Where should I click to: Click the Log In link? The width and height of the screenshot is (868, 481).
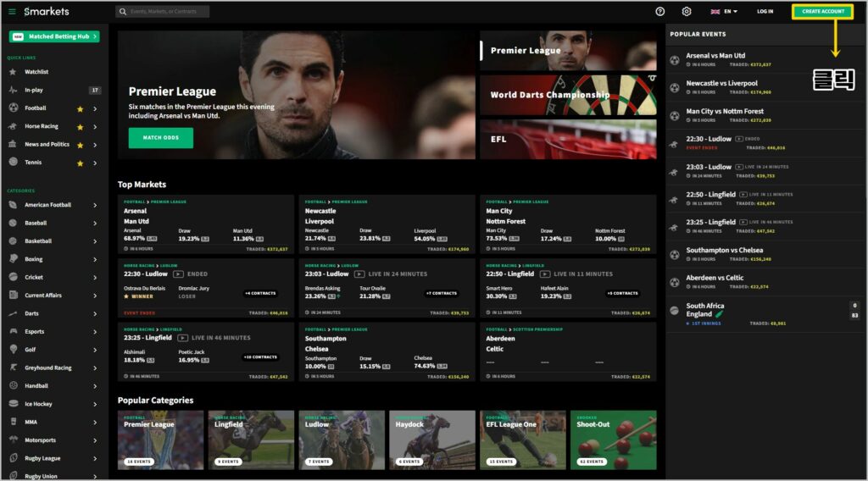[x=765, y=11]
